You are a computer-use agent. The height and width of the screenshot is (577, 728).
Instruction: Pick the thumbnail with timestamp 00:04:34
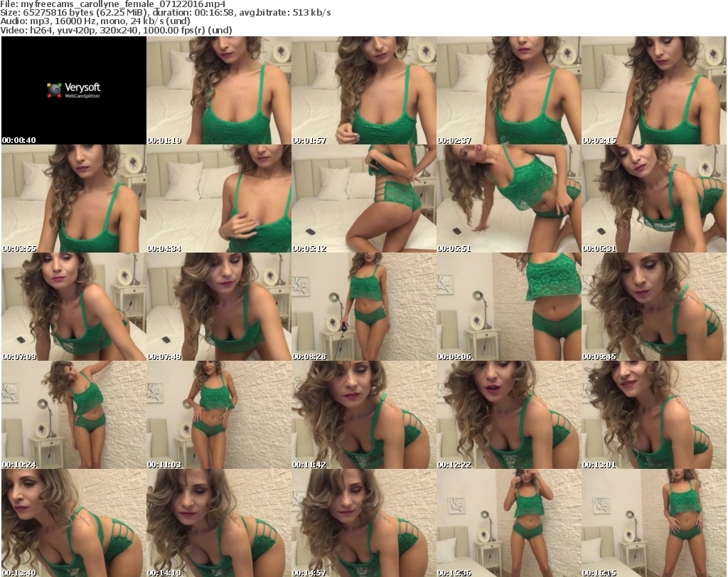pyautogui.click(x=219, y=198)
